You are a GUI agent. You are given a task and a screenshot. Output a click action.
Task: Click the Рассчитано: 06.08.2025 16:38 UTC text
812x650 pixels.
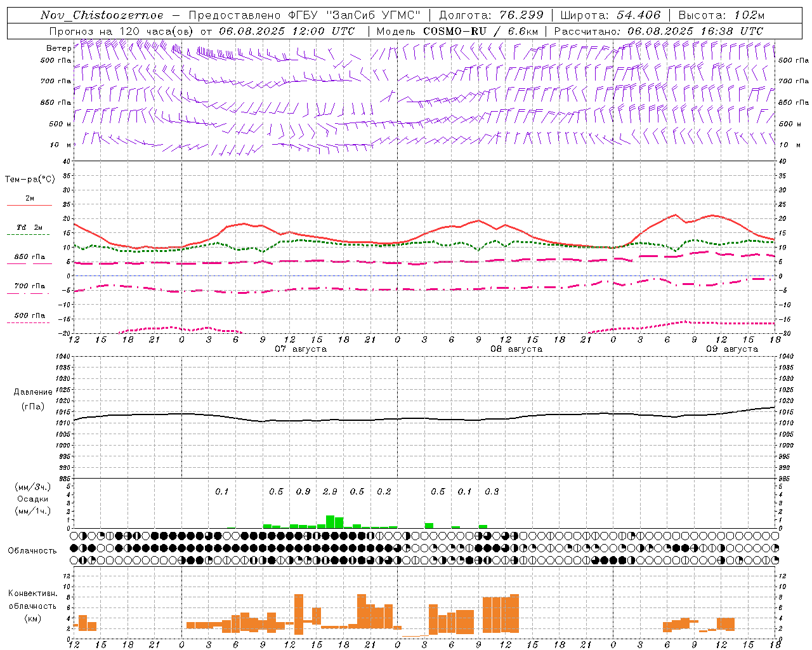(x=658, y=31)
